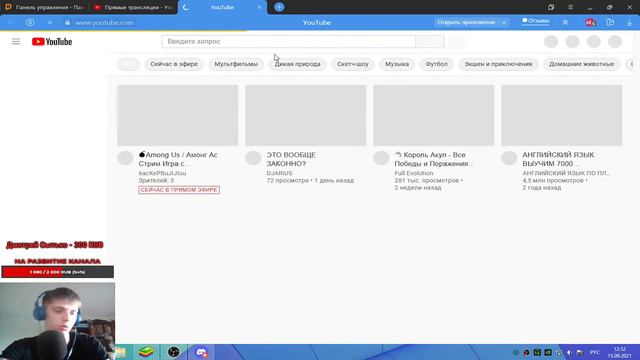Click channel avatar beside Король Акул video
The width and height of the screenshot is (640, 360).
[x=381, y=158]
